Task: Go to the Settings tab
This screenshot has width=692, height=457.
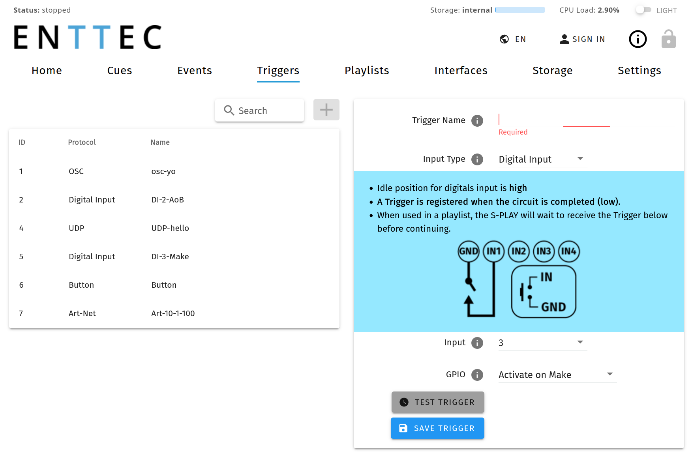Action: tap(639, 71)
